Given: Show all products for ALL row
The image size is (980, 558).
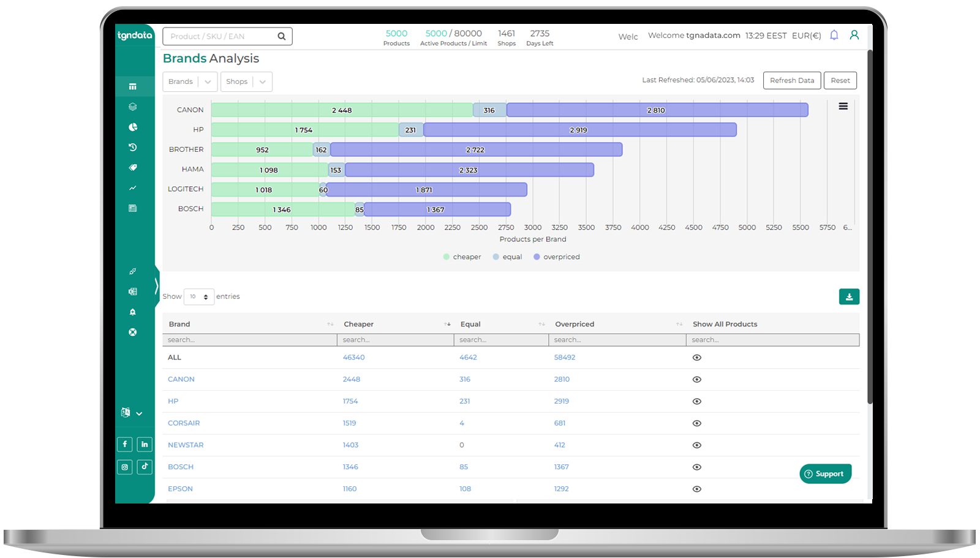Looking at the screenshot, I should point(696,358).
